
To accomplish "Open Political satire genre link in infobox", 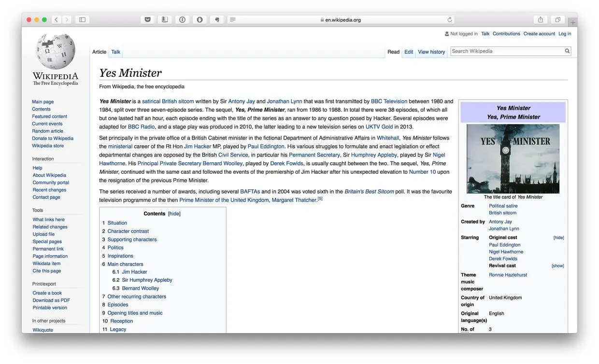I will point(503,206).
